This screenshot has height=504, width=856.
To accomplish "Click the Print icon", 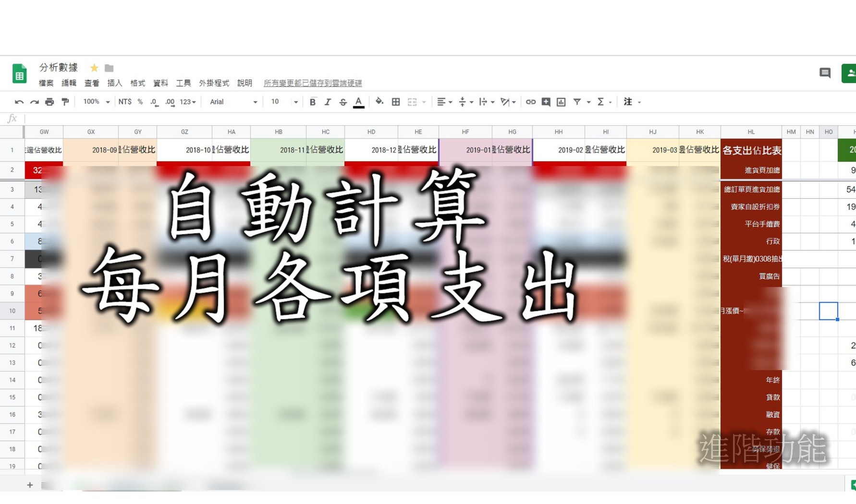I will (x=49, y=102).
